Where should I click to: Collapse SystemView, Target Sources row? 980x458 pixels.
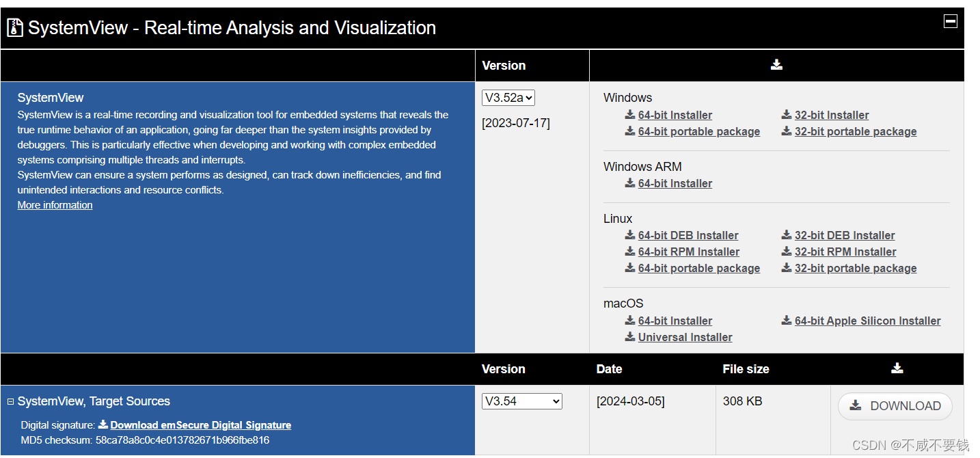pos(10,401)
